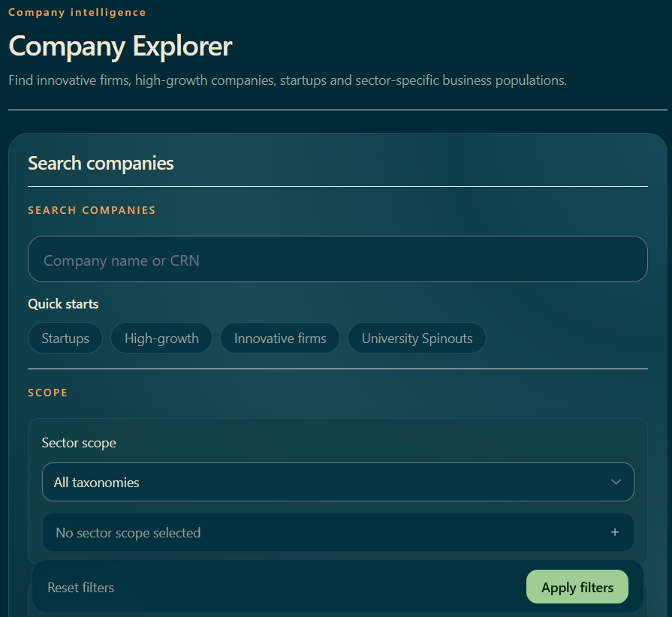Viewport: 672px width, 617px height.
Task: Click the SCOPE section heading
Action: (47, 393)
